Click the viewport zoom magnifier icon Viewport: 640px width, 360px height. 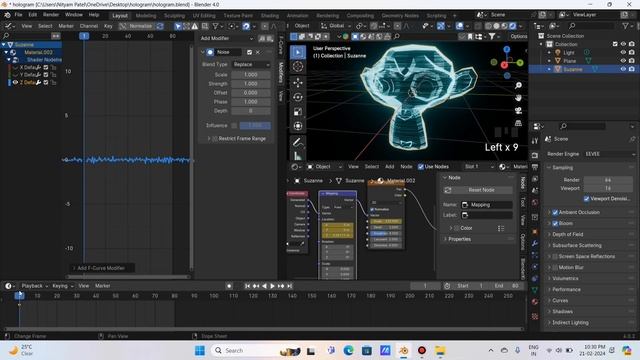518,85
